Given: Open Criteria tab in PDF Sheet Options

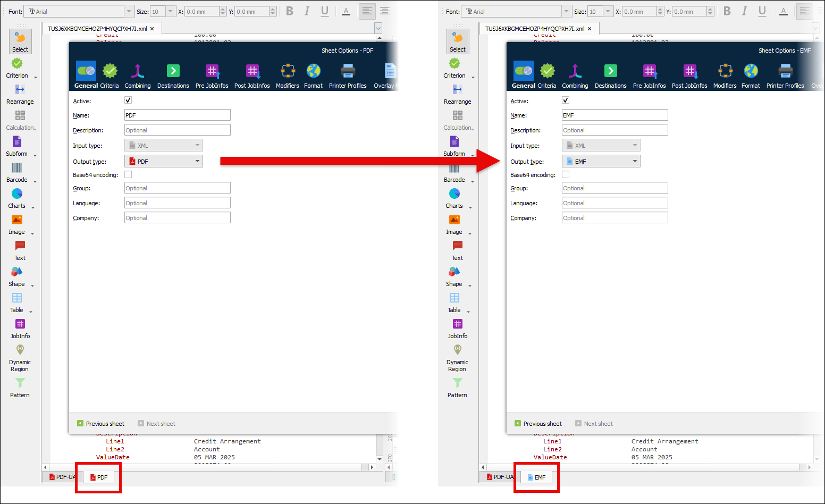Looking at the screenshot, I should tap(110, 75).
